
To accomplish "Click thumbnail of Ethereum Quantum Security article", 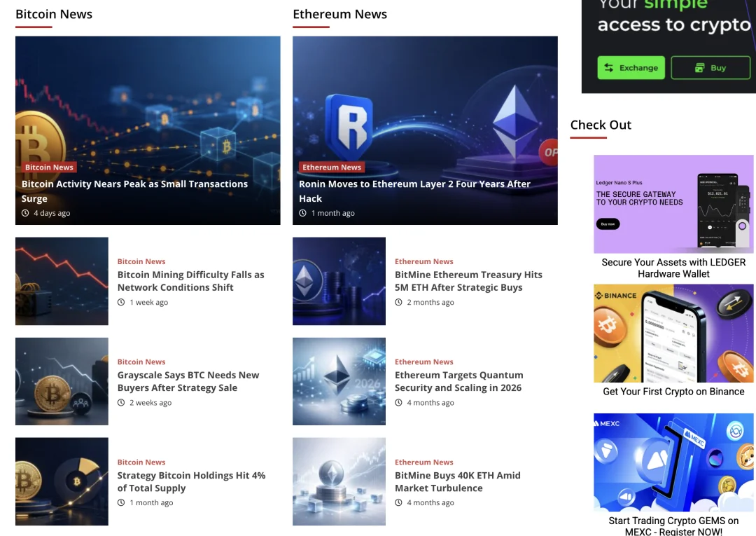I will coord(339,381).
